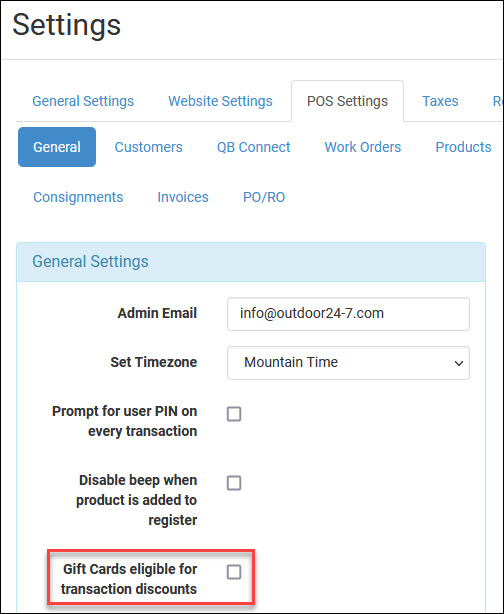Screen dimensions: 504x614
Task: Click the partially visible tab after Taxes
Action: [x=497, y=101]
